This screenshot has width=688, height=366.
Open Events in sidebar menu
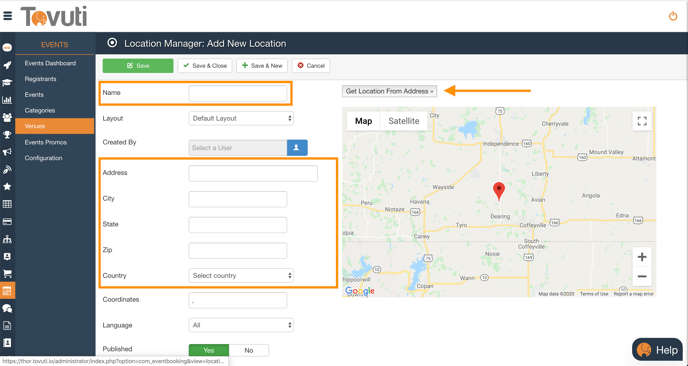pyautogui.click(x=34, y=95)
